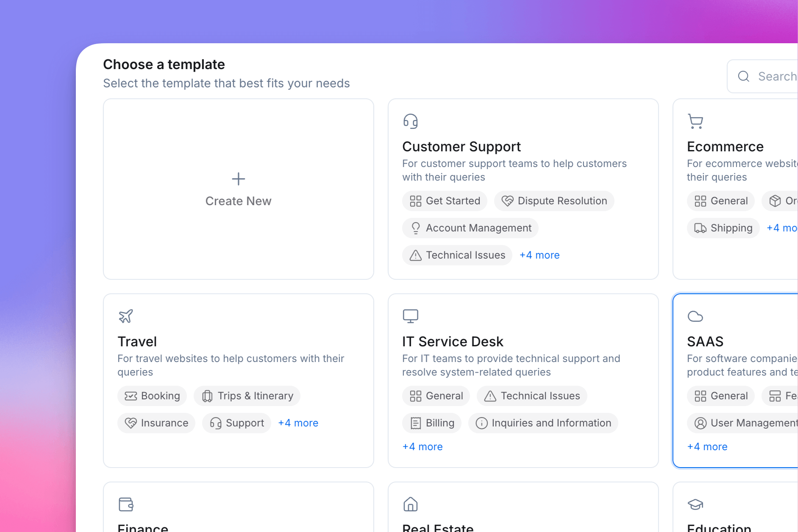Screen dimensions: 798x532
Task: Click the monitor icon on IT Service Desk card
Action: click(x=410, y=316)
